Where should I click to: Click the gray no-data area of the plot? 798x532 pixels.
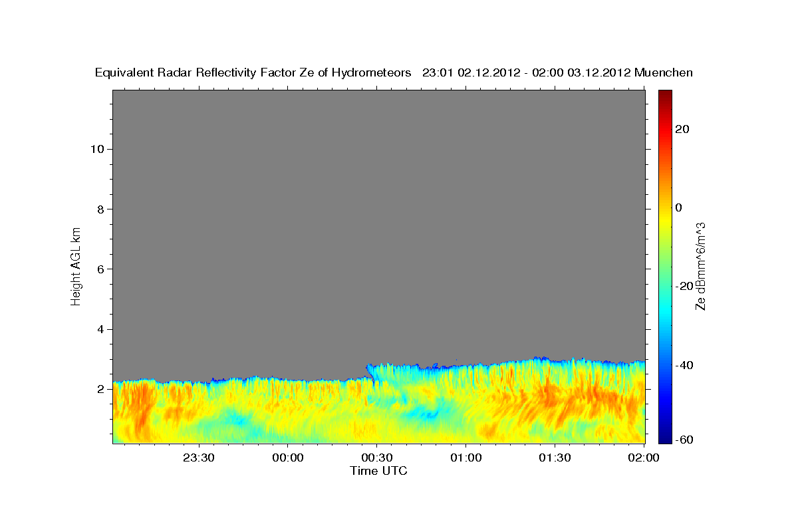(379, 226)
